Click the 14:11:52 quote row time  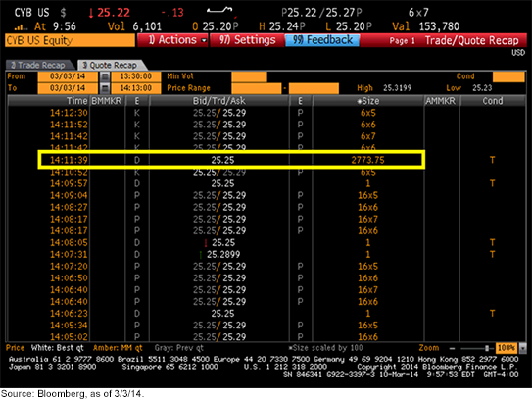(x=69, y=125)
